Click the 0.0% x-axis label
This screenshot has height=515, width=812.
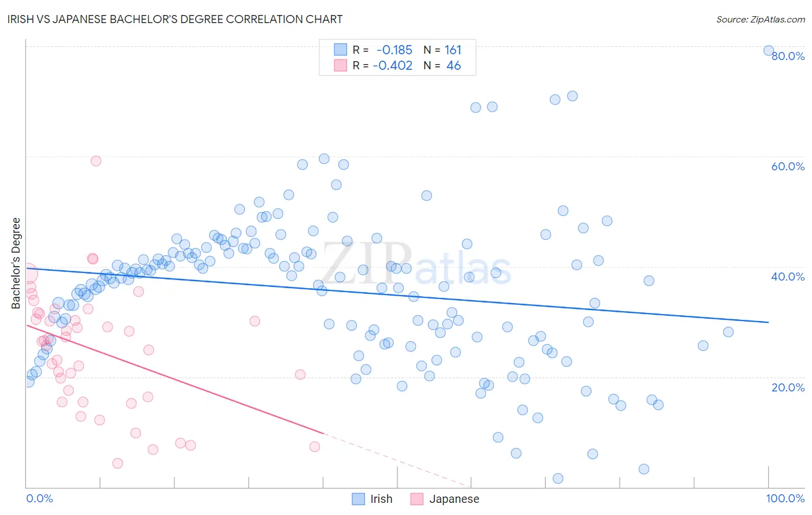39,498
